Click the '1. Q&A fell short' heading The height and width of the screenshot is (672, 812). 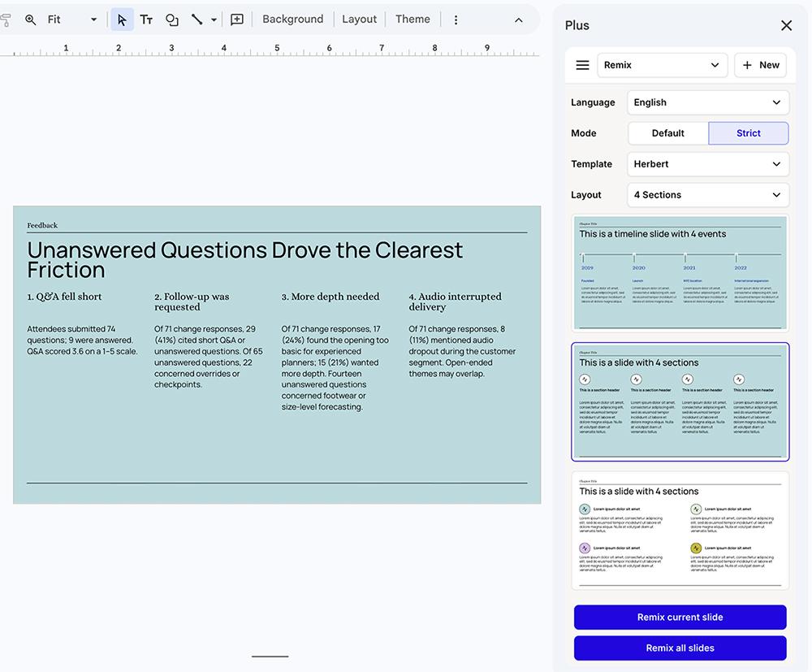point(64,297)
